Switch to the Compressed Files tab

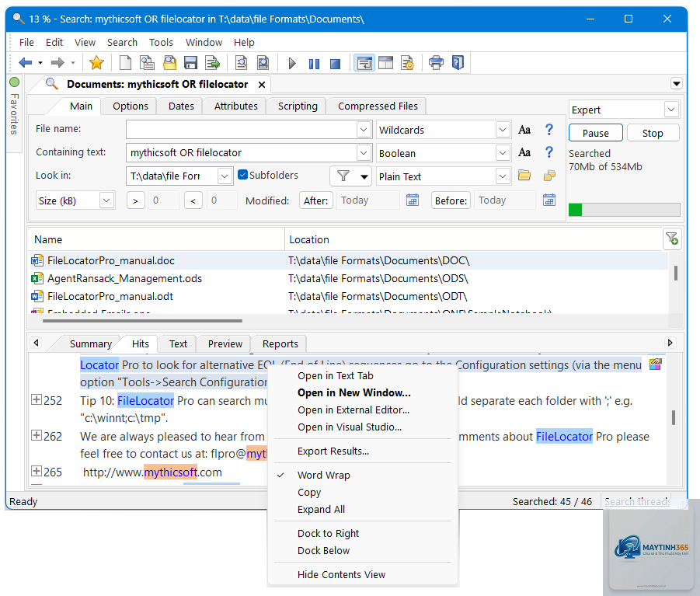pyautogui.click(x=378, y=106)
